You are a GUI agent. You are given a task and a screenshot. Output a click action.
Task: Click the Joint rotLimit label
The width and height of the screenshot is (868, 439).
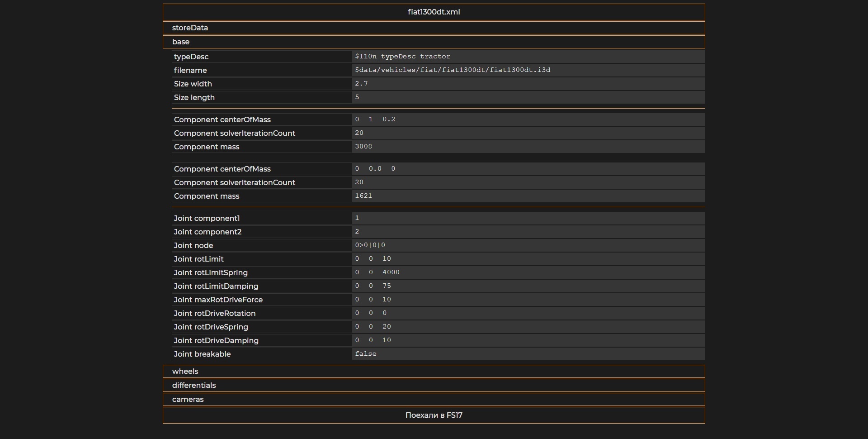(199, 259)
